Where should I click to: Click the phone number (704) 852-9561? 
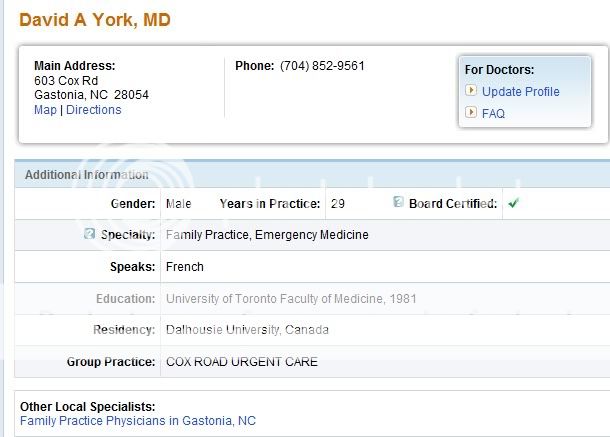pos(322,66)
